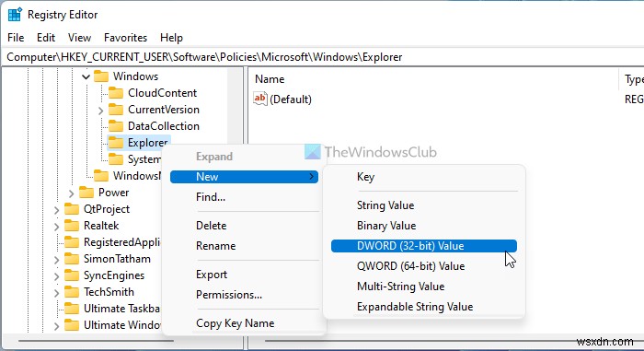Choose Copy Key Name
This screenshot has height=351, width=644.
tap(244, 323)
